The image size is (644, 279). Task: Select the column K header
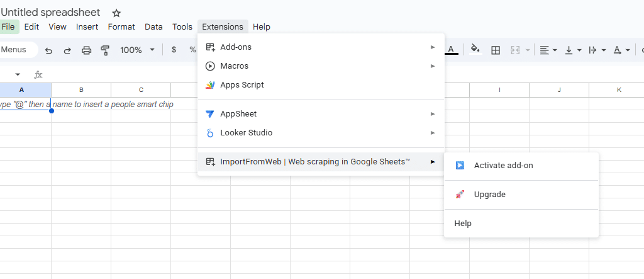tap(619, 90)
